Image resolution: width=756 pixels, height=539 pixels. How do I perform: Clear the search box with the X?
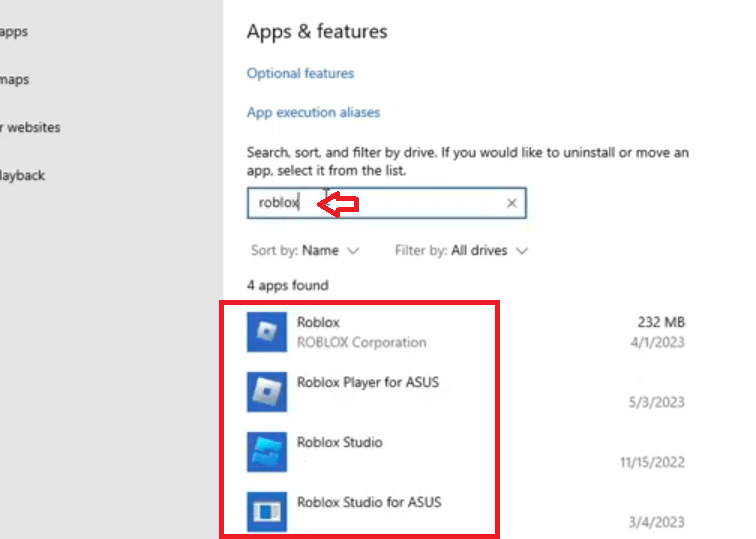(512, 203)
